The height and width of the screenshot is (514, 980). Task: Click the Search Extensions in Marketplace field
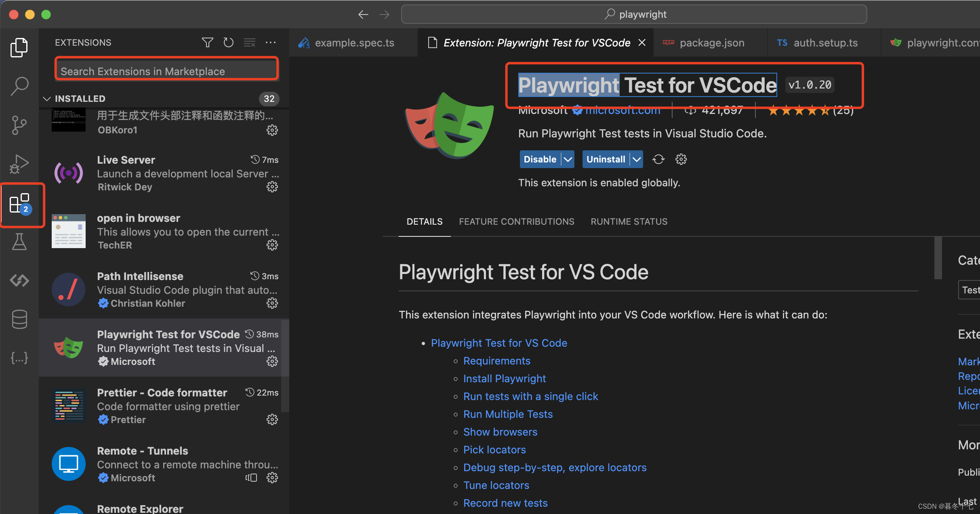point(166,71)
